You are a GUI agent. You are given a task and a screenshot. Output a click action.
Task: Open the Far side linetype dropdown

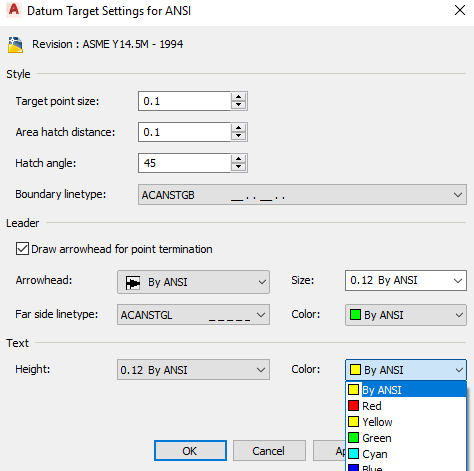pyautogui.click(x=193, y=315)
